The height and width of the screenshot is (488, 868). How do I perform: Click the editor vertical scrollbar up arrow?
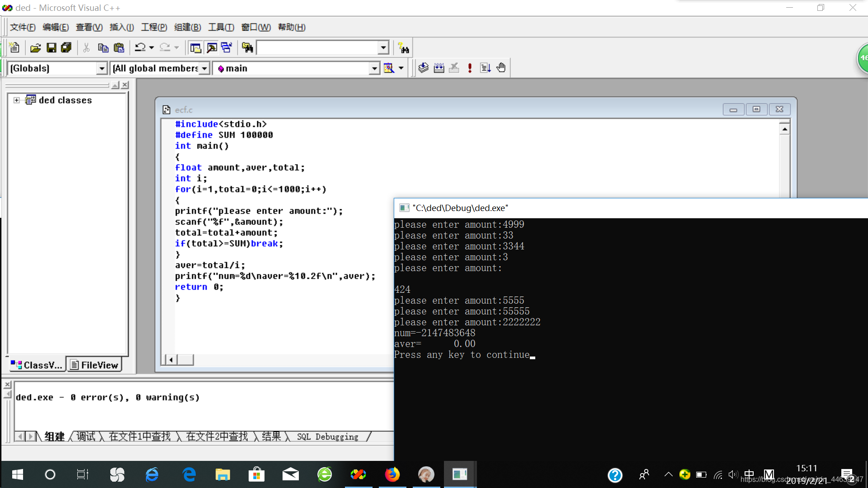[x=784, y=129]
